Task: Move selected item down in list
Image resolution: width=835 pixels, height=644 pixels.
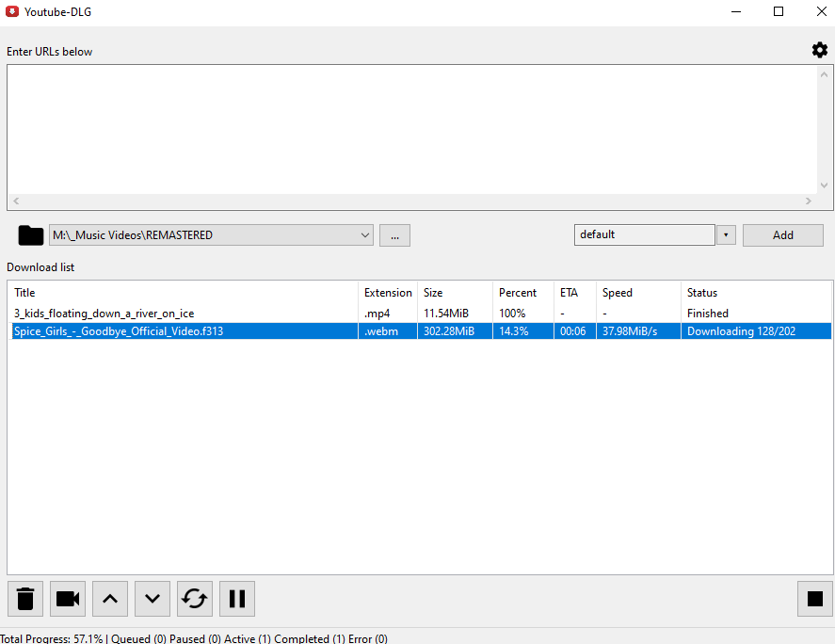Action: (x=153, y=599)
